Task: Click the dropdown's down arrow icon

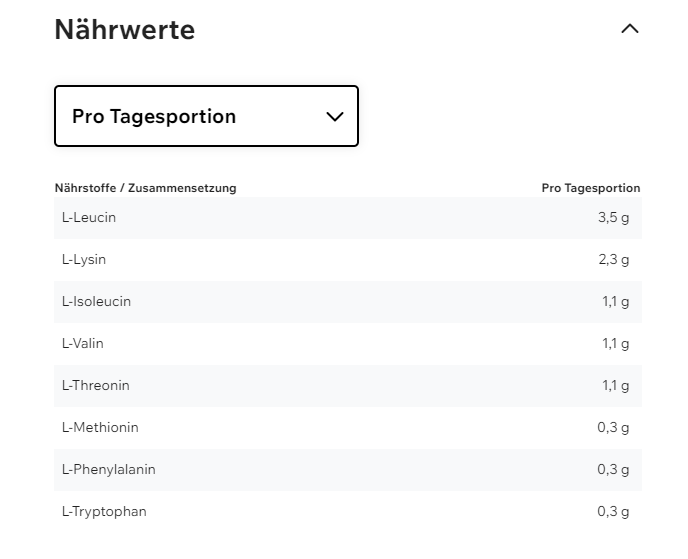Action: tap(335, 117)
